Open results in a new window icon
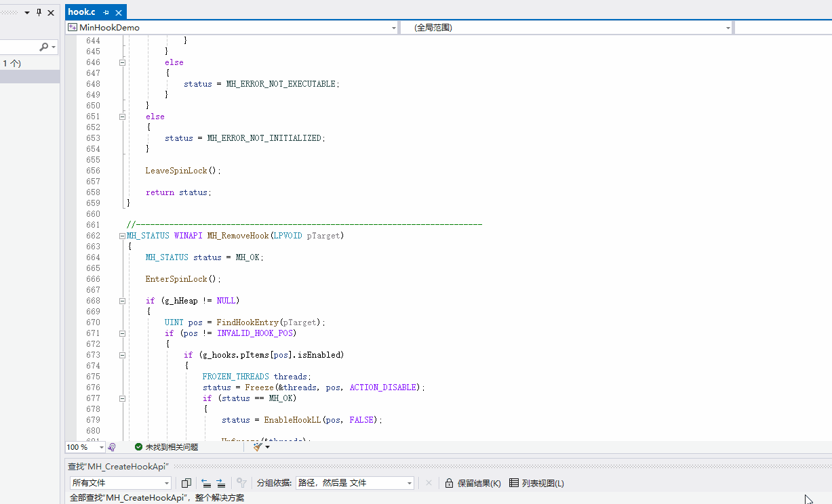 coord(186,482)
